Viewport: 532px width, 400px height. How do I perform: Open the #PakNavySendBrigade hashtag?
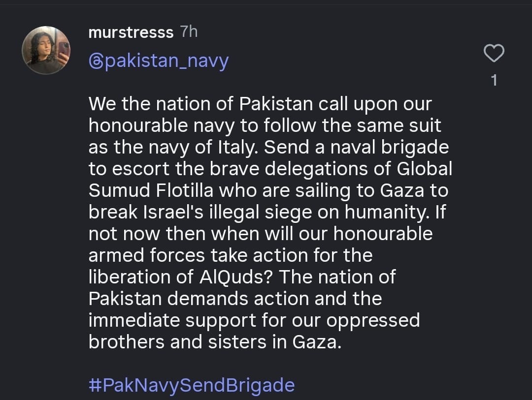pos(191,384)
